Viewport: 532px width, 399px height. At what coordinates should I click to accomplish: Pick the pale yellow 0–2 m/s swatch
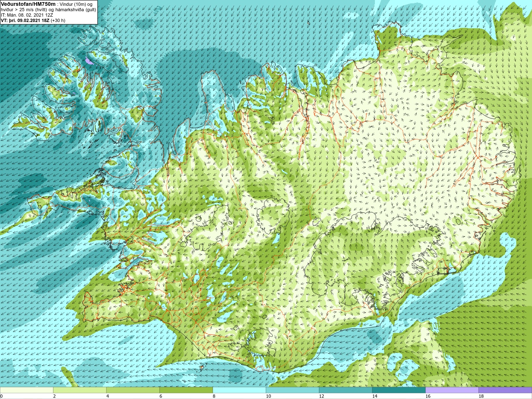click(27, 390)
